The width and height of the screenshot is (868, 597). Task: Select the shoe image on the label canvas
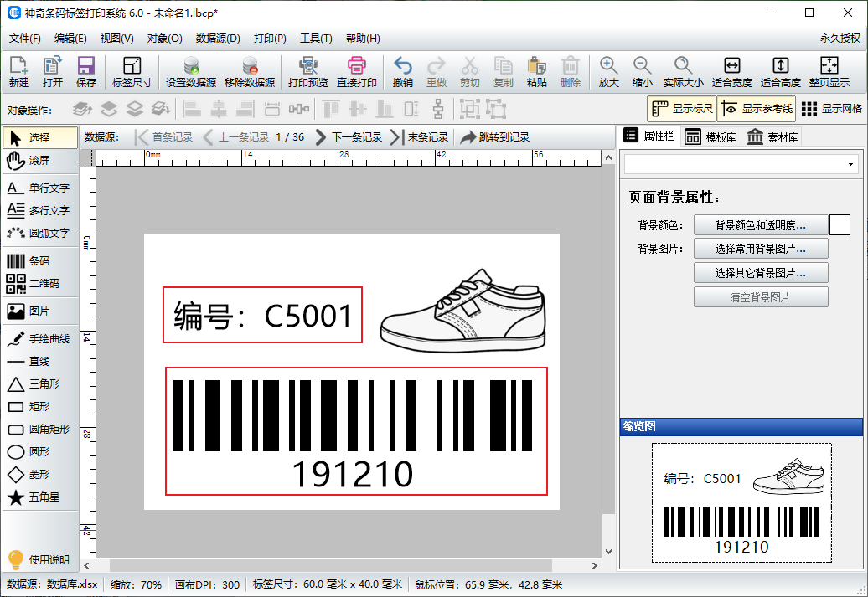tap(462, 311)
